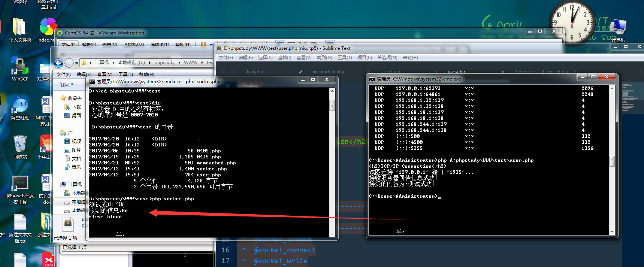Open Sublime Text 转到(G) menu

[324, 58]
